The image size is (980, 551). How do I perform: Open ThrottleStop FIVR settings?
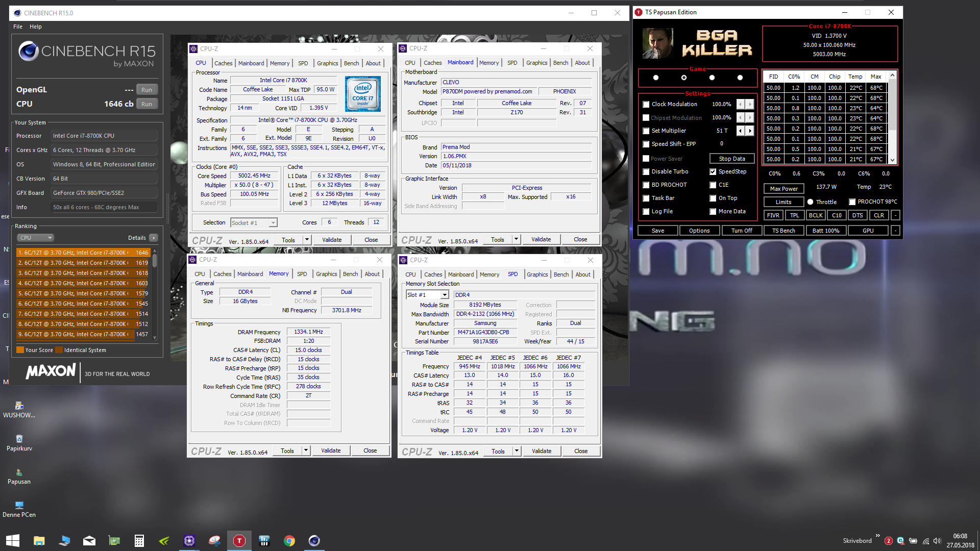[x=773, y=215]
